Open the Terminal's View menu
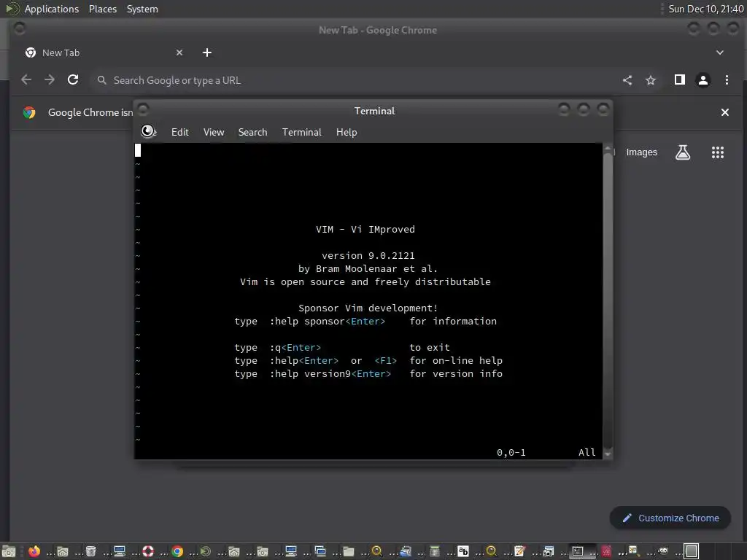The width and height of the screenshot is (747, 560). tap(214, 133)
